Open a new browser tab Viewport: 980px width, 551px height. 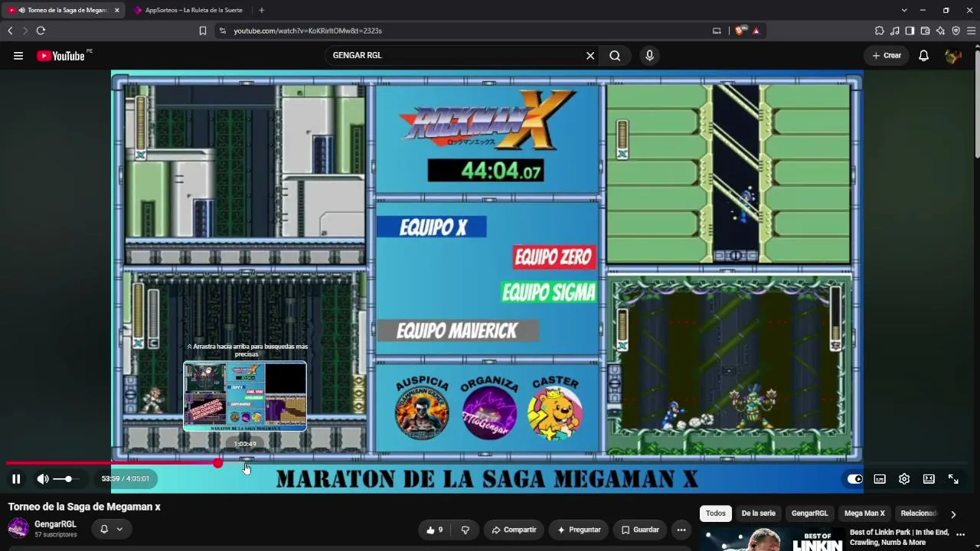pos(262,11)
